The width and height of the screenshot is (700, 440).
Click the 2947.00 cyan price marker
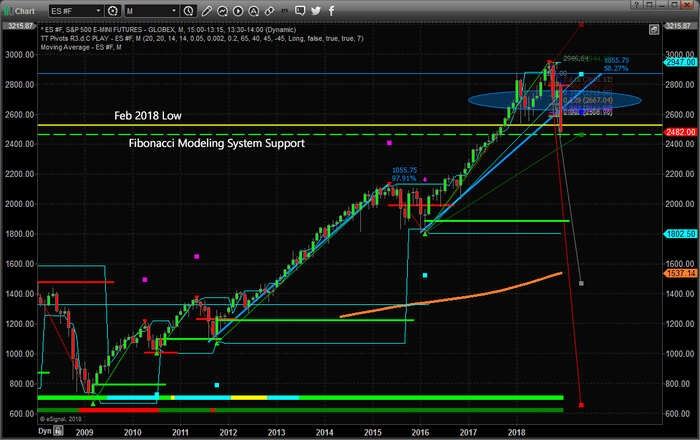680,61
